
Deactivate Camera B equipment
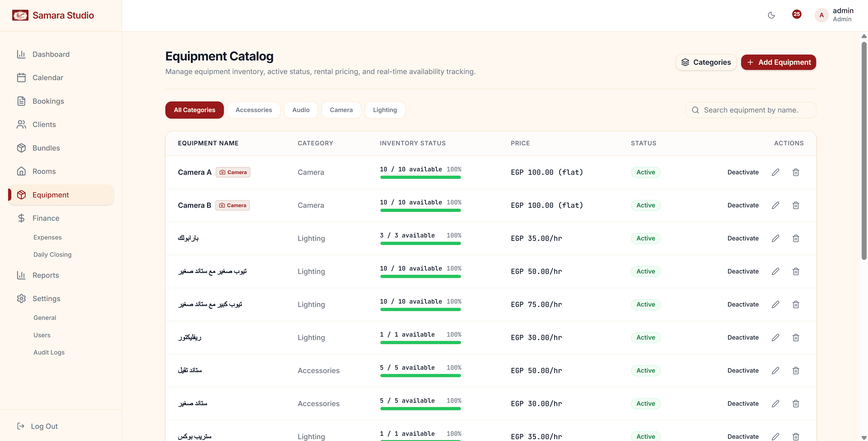(x=743, y=206)
